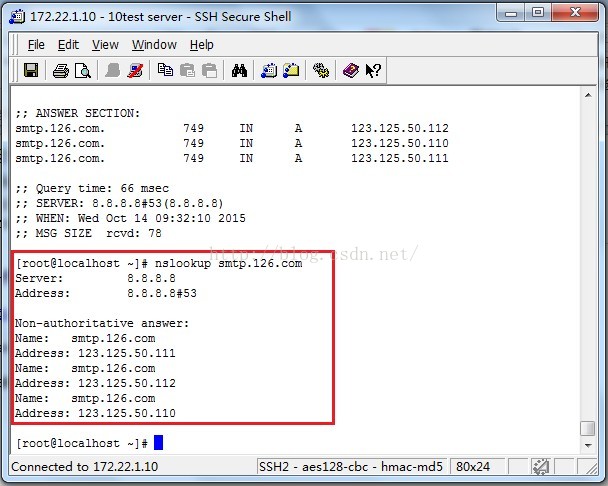608x486 pixels.
Task: Click the first Paste icon
Action: [187, 70]
